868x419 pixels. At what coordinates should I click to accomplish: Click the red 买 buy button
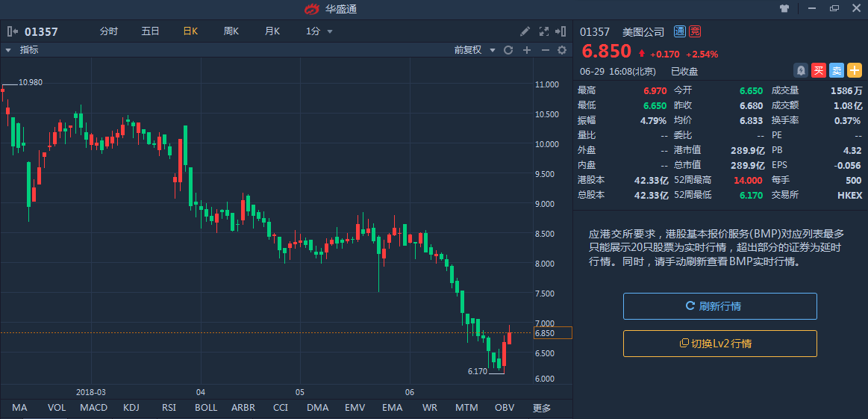pyautogui.click(x=819, y=71)
